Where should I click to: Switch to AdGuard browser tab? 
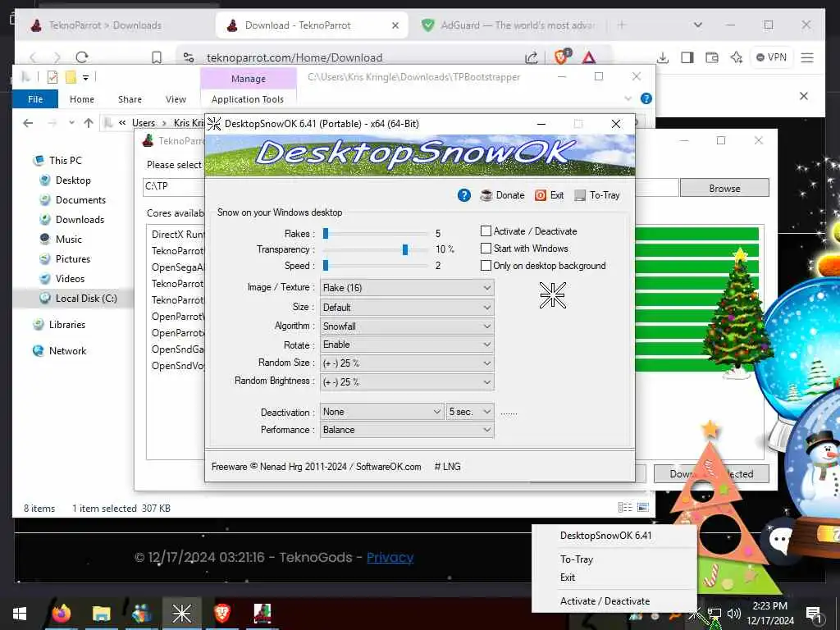click(509, 25)
